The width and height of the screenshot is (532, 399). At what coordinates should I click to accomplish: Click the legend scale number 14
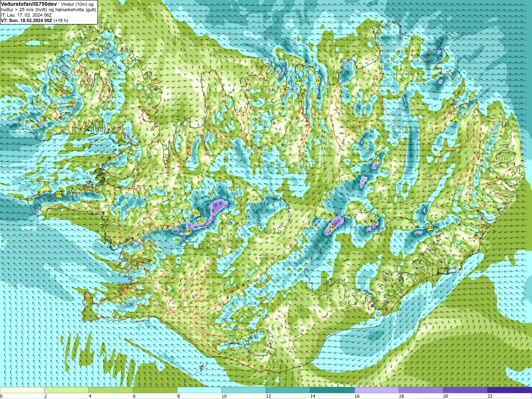coord(313,396)
